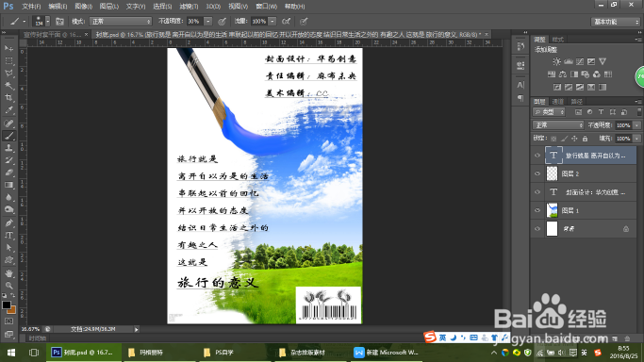Select the Horizontal Type tool
This screenshot has height=362, width=644.
[8, 235]
